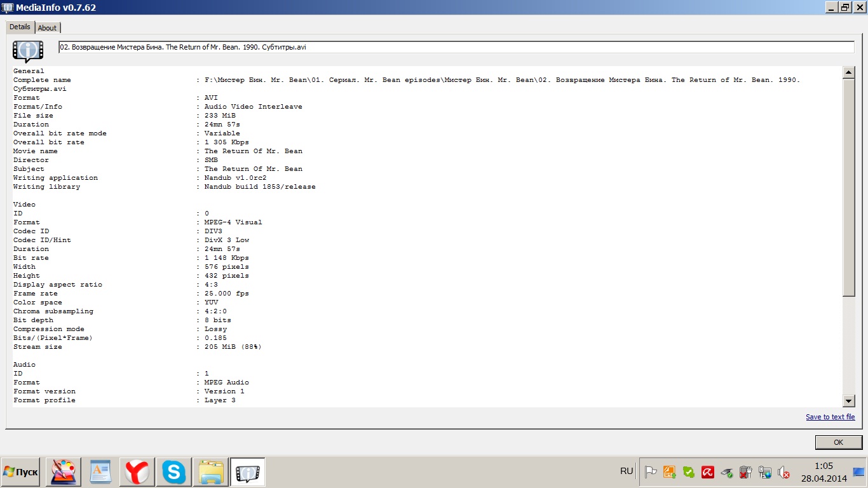The image size is (868, 488).
Task: Click the 'Subject' field label
Action: click(29, 169)
